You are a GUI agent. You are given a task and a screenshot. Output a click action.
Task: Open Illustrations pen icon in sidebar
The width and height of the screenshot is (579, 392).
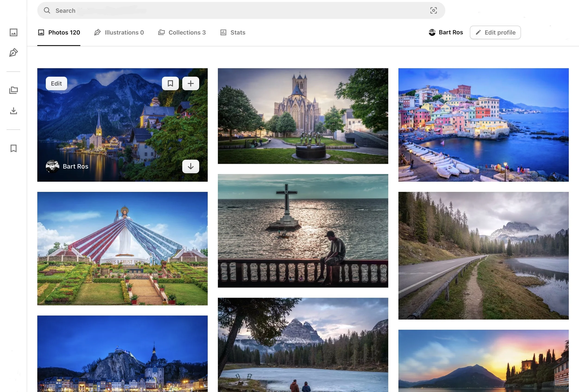point(13,53)
